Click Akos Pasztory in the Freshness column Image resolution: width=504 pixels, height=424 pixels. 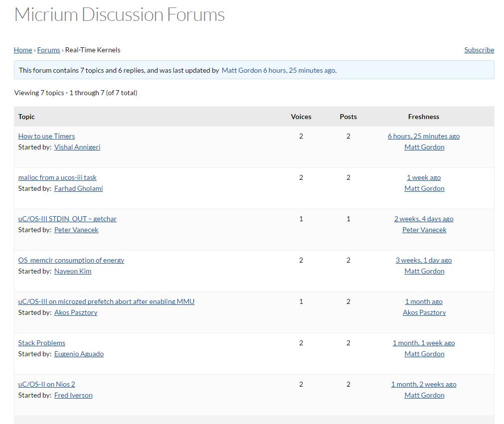click(424, 312)
